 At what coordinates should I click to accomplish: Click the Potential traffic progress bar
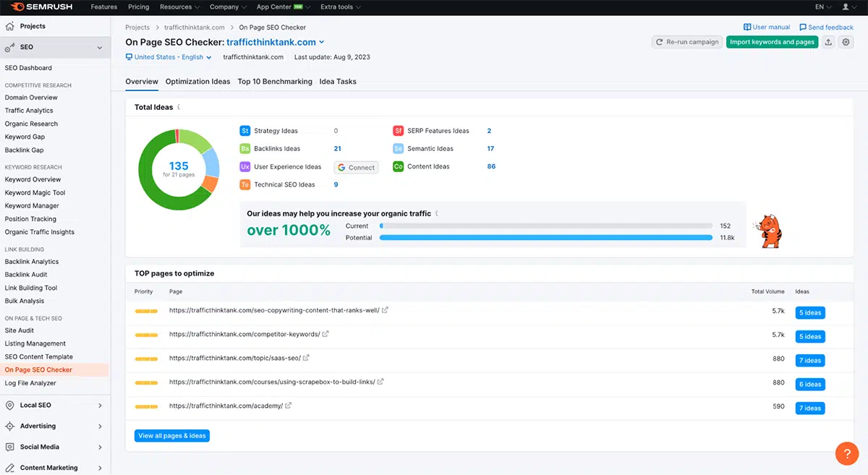[x=545, y=238]
